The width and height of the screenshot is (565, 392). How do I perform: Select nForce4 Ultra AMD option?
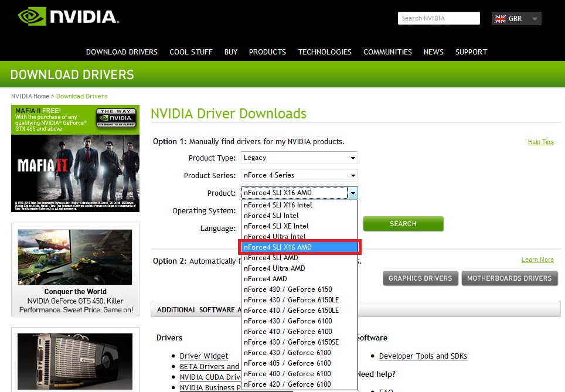tap(299, 268)
